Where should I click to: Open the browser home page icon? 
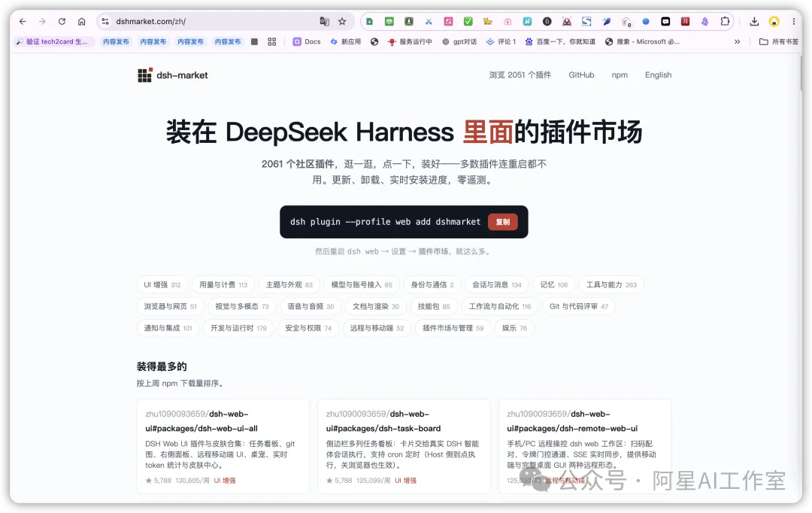(81, 21)
